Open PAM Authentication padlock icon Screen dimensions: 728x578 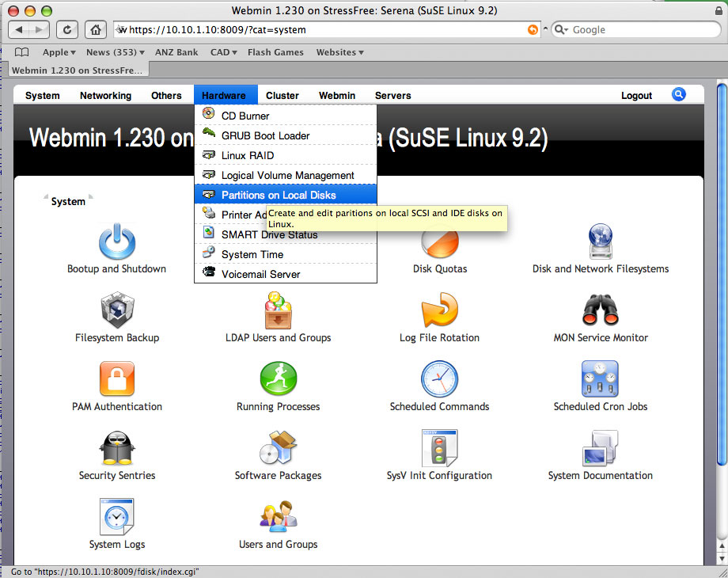coord(117,378)
